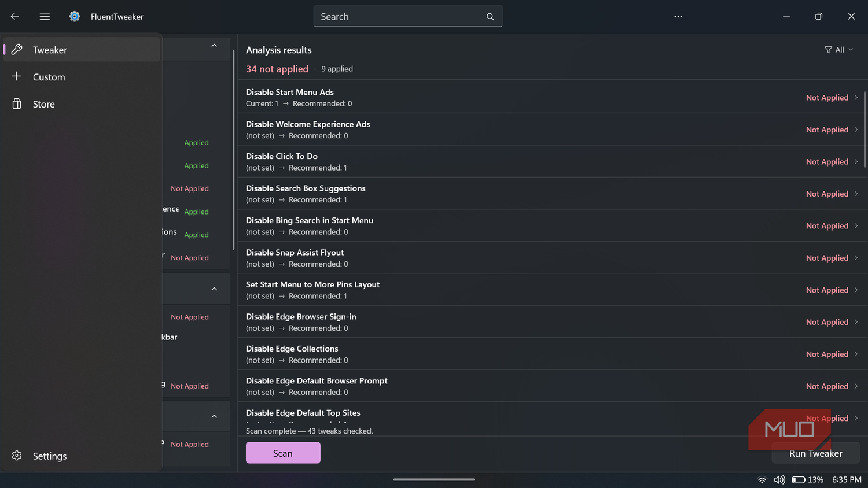Expand Set Start Menu to More Pins Layout chevron
The image size is (868, 488).
point(856,290)
